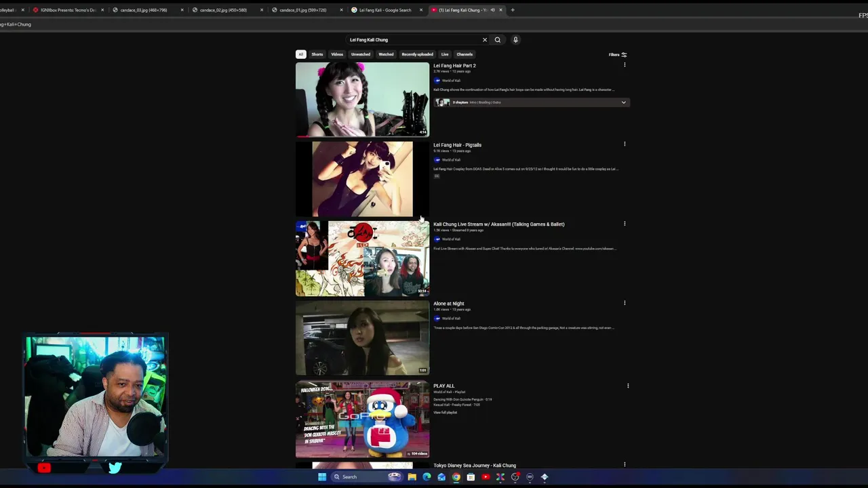
Task: Open a new browser tab with the plus
Action: click(513, 10)
